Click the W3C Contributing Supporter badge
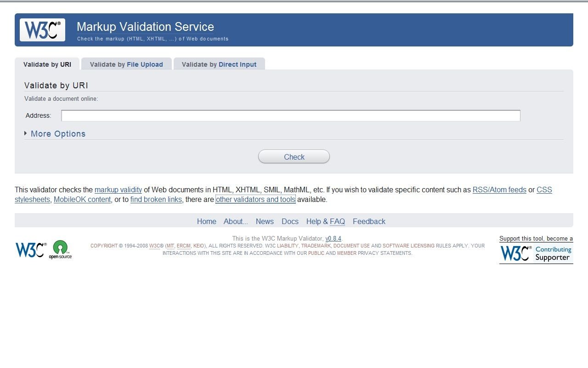This screenshot has height=368, width=588. 536,253
